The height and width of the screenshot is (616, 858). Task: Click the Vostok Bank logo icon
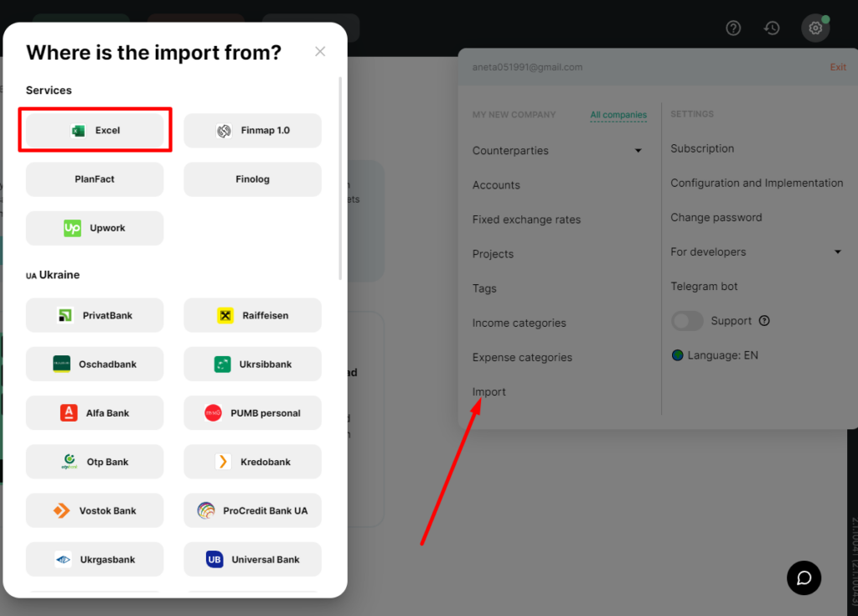(x=62, y=510)
